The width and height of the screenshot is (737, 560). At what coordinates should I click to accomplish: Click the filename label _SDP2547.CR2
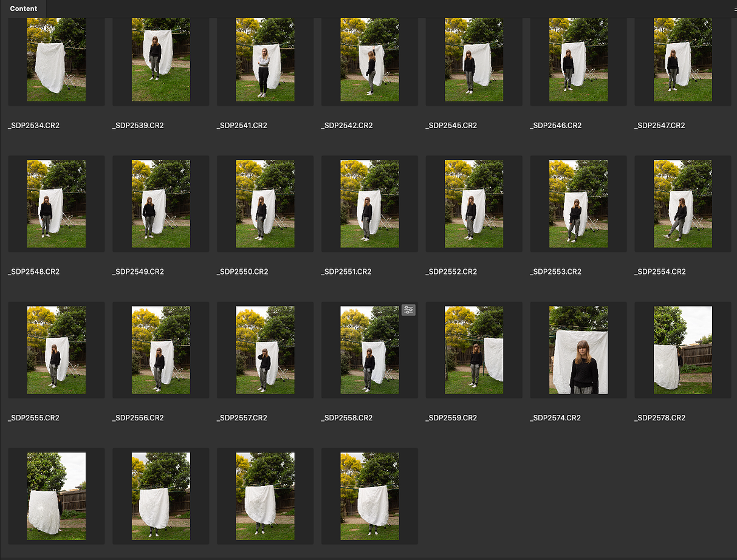click(x=659, y=126)
